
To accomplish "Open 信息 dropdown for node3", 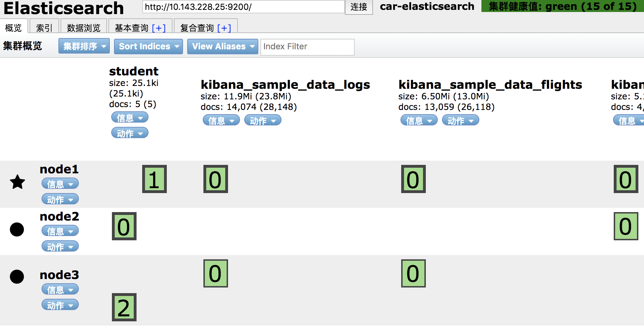I will 60,289.
